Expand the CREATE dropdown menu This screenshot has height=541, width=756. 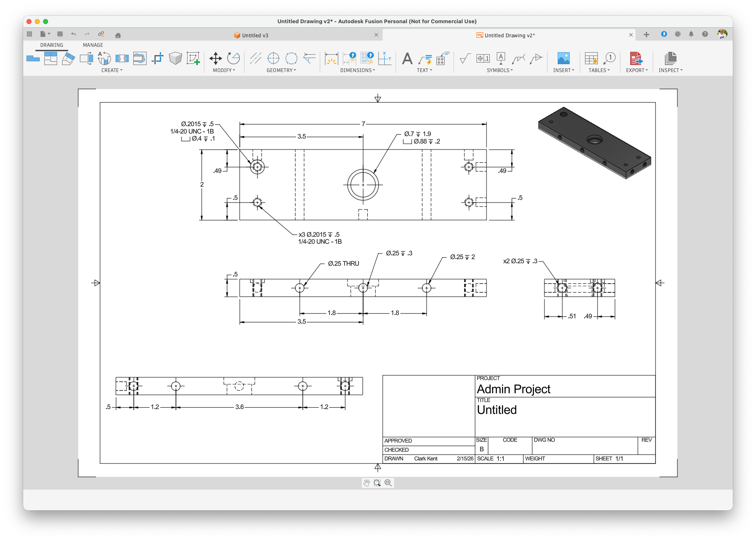click(112, 70)
